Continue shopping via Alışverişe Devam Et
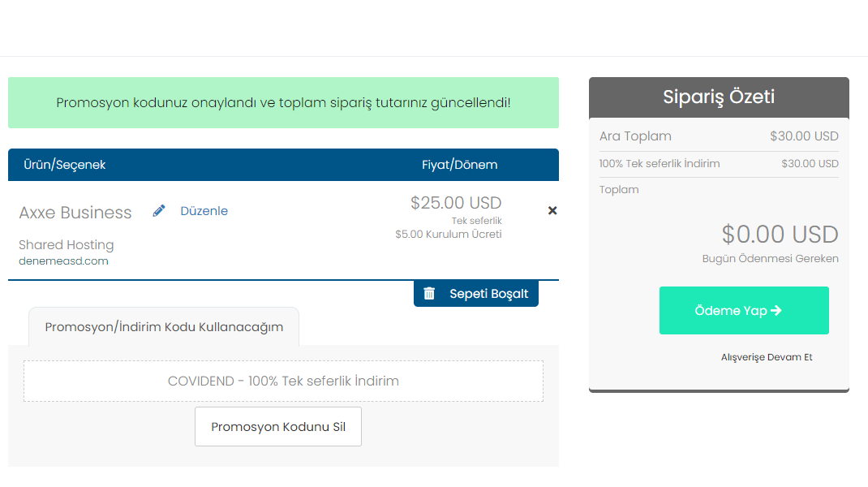Screen dimensions: 868x487 (x=766, y=357)
